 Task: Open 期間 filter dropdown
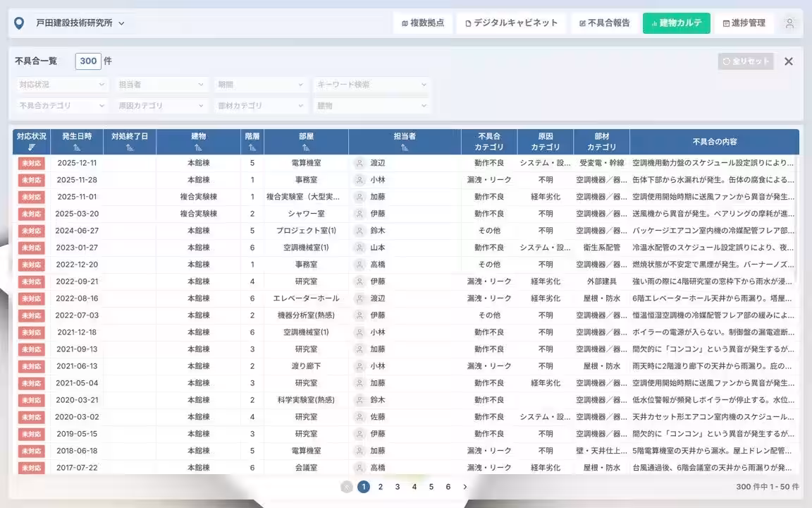coord(260,85)
